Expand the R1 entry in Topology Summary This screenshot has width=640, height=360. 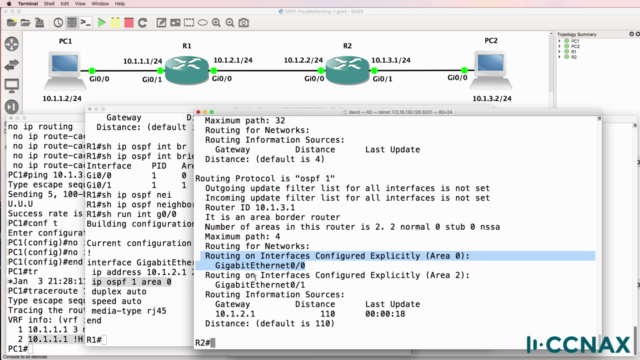(560, 51)
